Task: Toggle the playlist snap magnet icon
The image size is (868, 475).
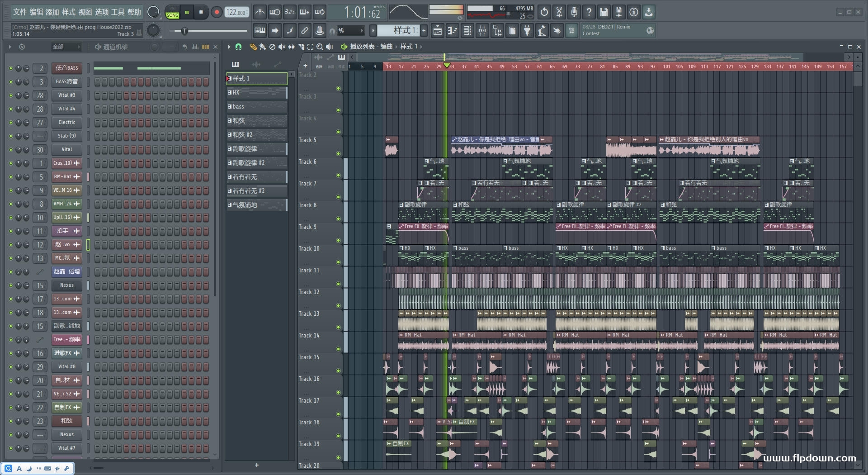Action: point(239,47)
